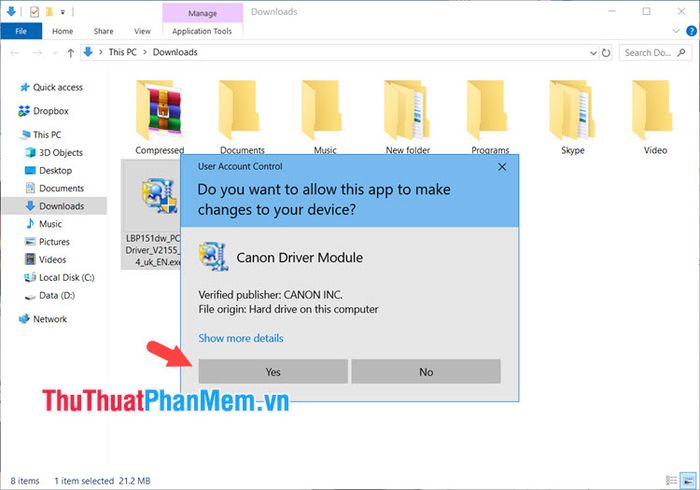The image size is (700, 490).
Task: Open Videos in navigation pane
Action: [x=52, y=260]
